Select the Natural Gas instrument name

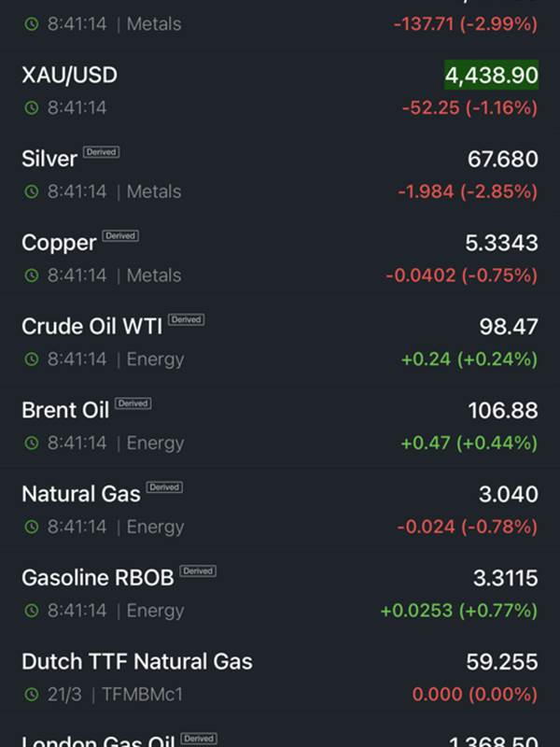coord(80,494)
